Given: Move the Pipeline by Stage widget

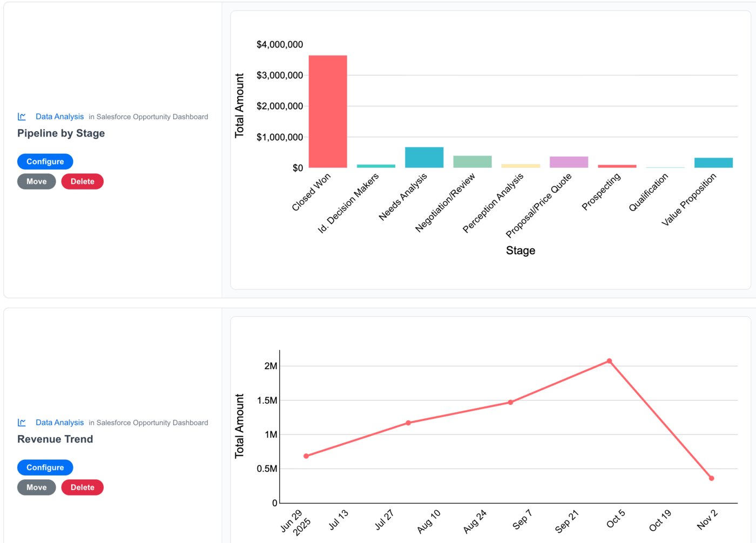Looking at the screenshot, I should 36,181.
